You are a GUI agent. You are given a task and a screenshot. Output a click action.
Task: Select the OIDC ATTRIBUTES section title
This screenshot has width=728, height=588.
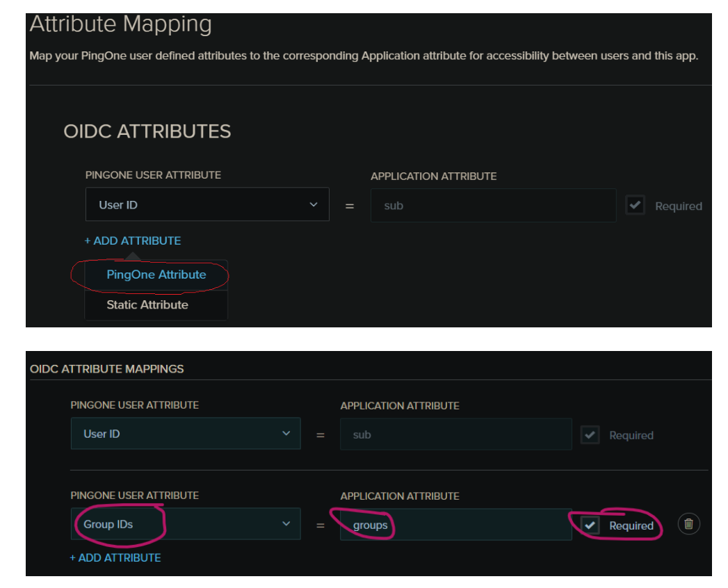[x=147, y=131]
